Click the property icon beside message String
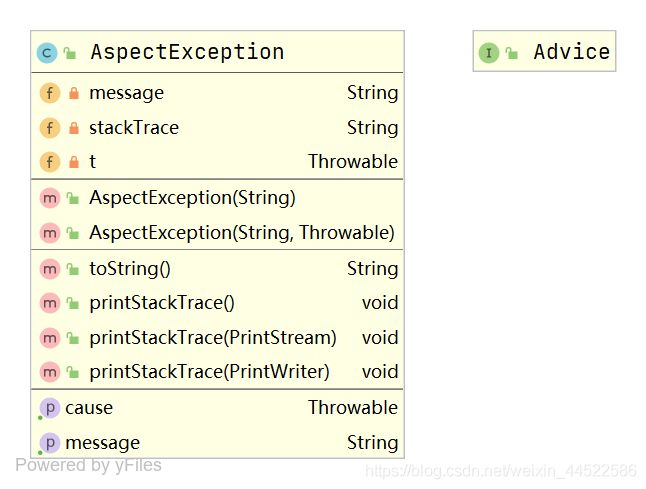This screenshot has height=489, width=646. pos(50,443)
